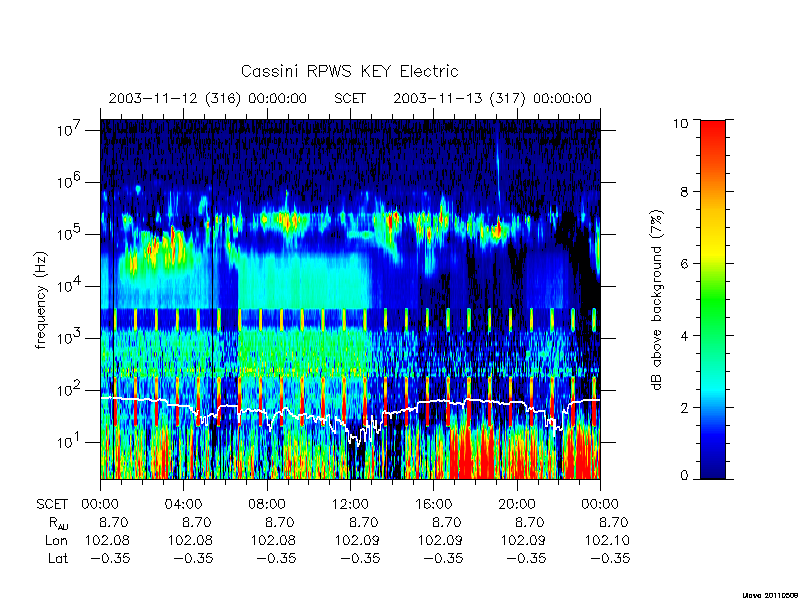Click the 'frequency (Hz)' axis label
Screen dimensions: 800x600
(41, 300)
